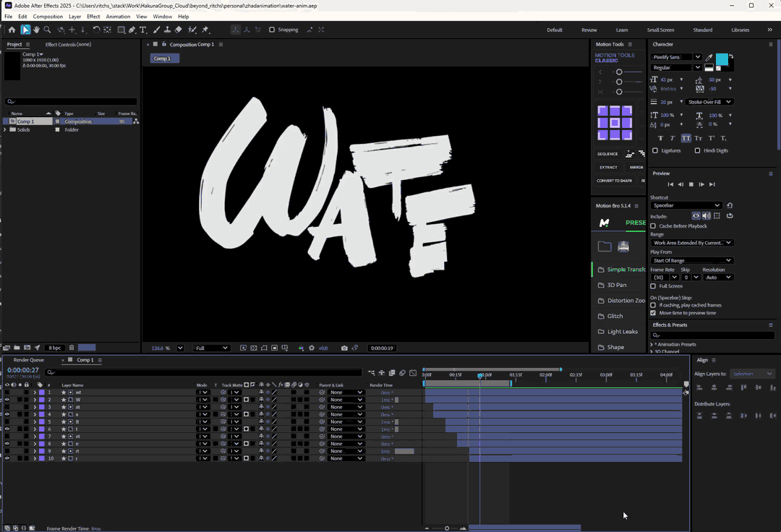The image size is (781, 532).
Task: Open the Pixelify Sans font dropdown
Action: pyautogui.click(x=697, y=57)
